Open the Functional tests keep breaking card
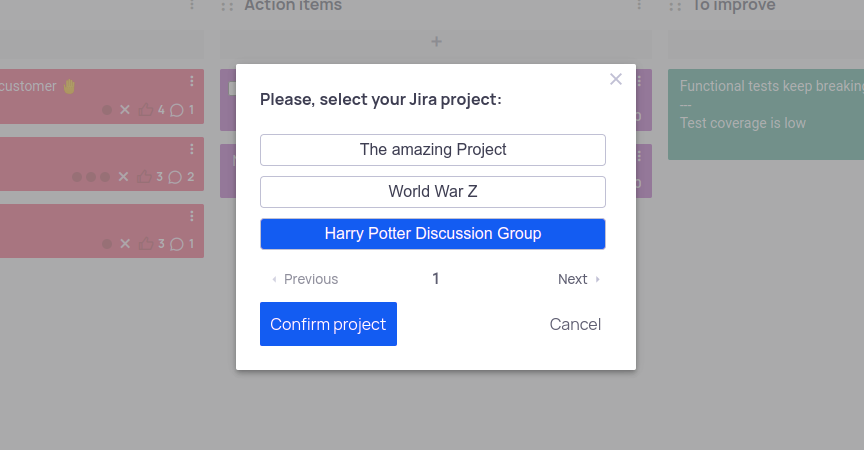Screen dimensions: 864x450 (766, 115)
